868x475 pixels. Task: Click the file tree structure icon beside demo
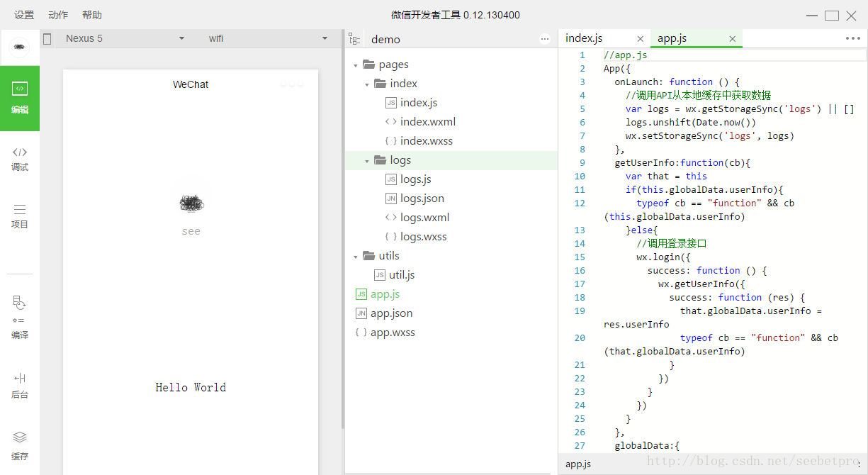point(354,39)
